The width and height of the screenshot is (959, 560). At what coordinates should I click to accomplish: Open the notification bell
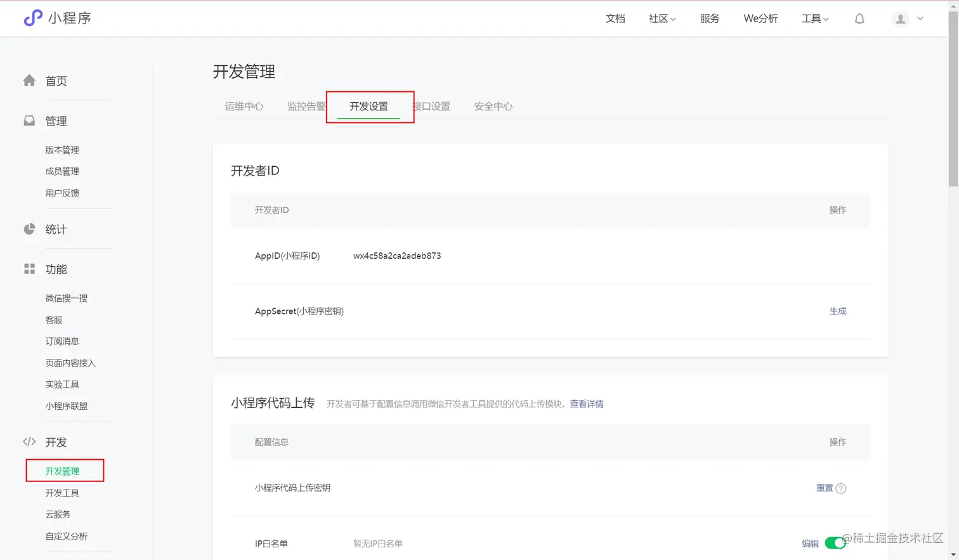(859, 18)
